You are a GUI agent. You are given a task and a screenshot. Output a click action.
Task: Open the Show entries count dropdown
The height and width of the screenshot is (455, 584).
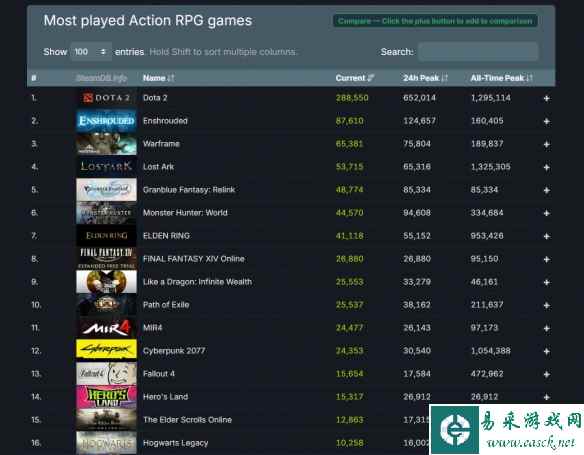click(x=91, y=52)
